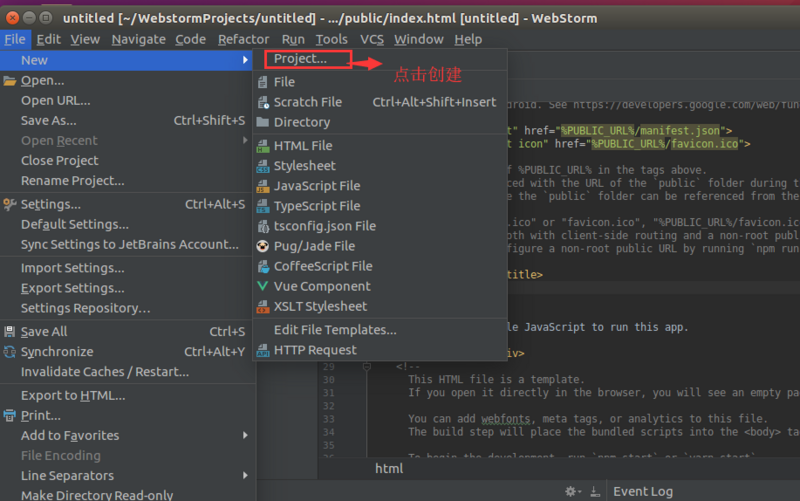Image resolution: width=800 pixels, height=501 pixels.
Task: Open the Help menu
Action: click(468, 39)
